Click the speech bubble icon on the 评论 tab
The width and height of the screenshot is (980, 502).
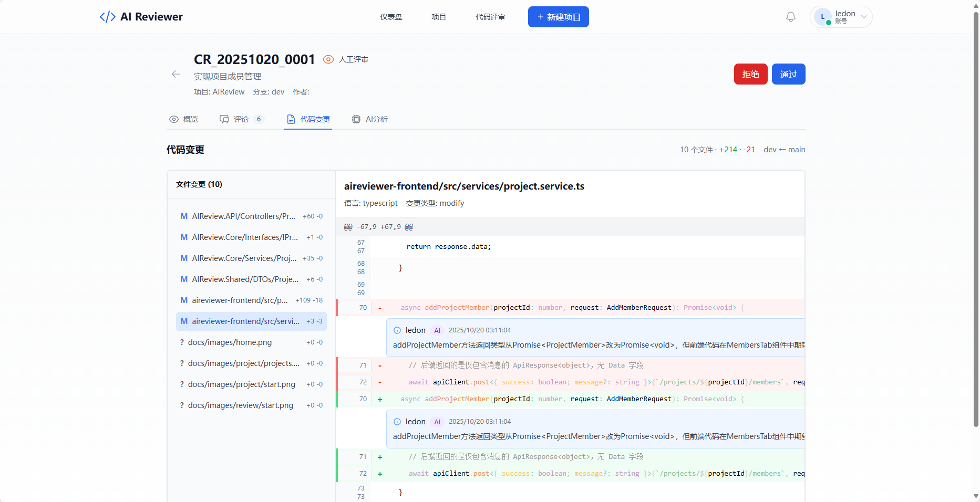click(x=224, y=119)
